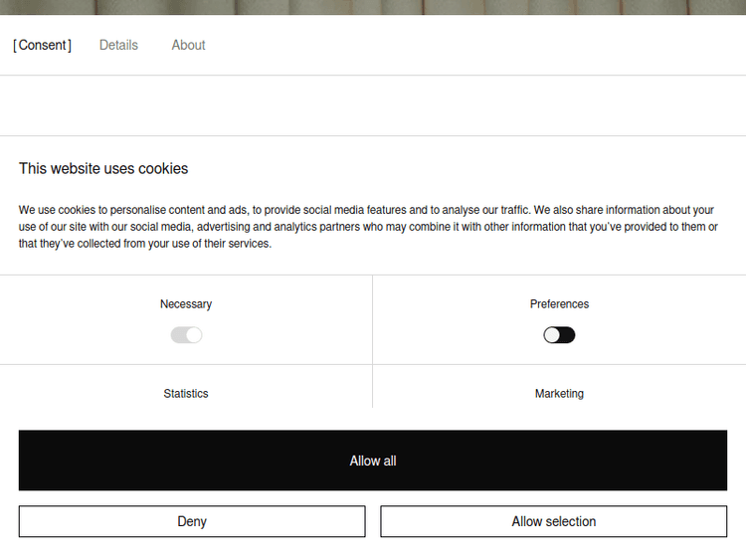Enable the Preferences cookies switch

coord(559,335)
